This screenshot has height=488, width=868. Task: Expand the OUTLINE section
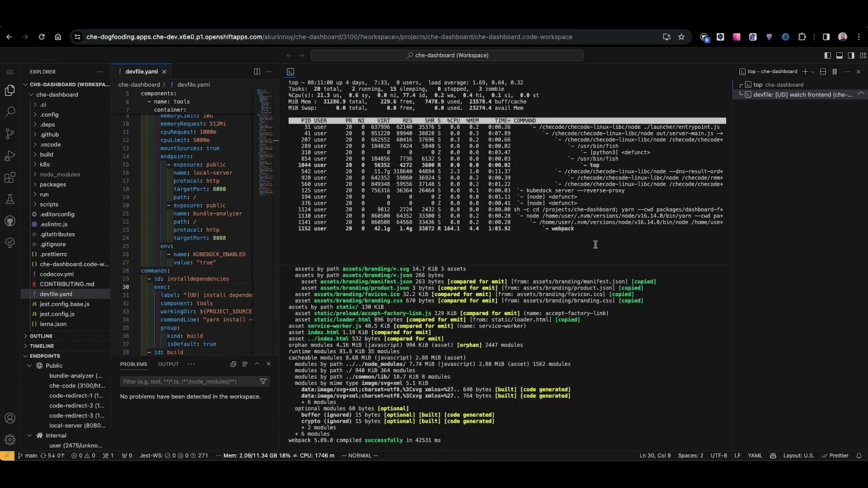tap(41, 336)
